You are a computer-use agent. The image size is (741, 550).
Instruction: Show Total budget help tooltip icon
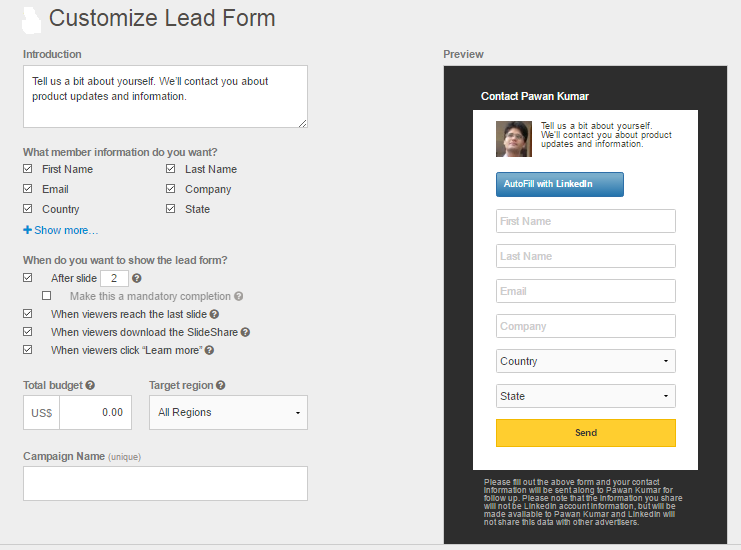coord(90,385)
